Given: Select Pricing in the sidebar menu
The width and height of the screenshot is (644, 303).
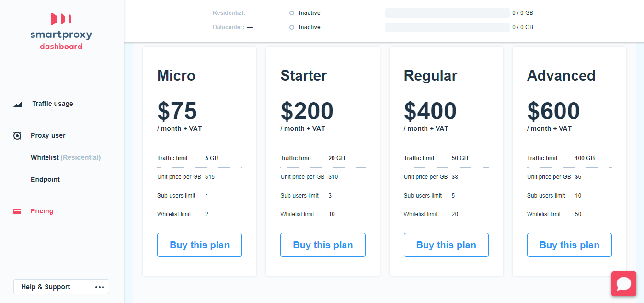Looking at the screenshot, I should (42, 211).
